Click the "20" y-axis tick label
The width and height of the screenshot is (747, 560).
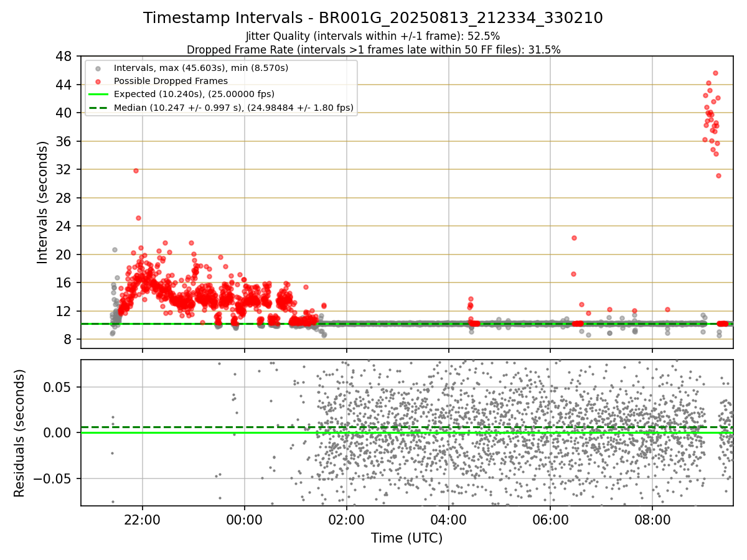tap(65, 254)
